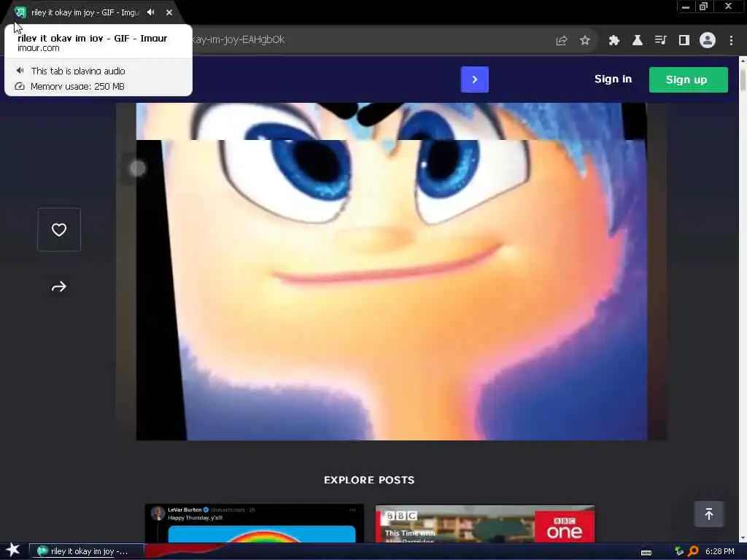Click the Sign in link

pos(613,79)
